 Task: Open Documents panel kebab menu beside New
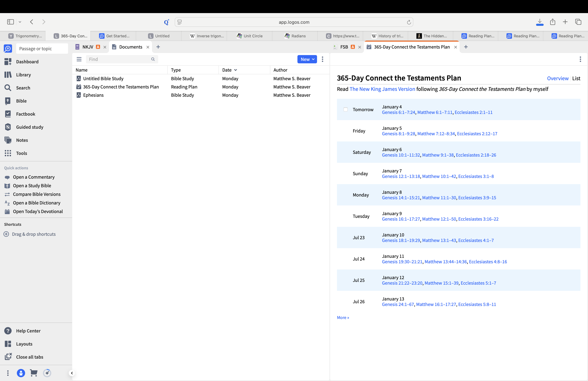tap(322, 59)
